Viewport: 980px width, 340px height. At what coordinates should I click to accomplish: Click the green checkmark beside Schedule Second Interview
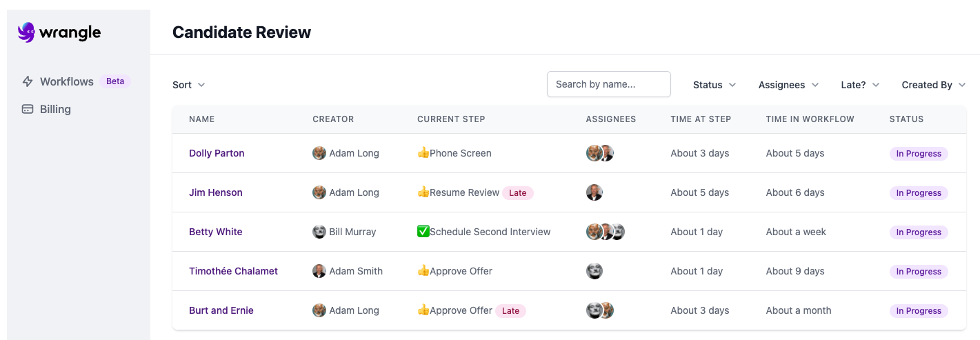[x=423, y=232]
